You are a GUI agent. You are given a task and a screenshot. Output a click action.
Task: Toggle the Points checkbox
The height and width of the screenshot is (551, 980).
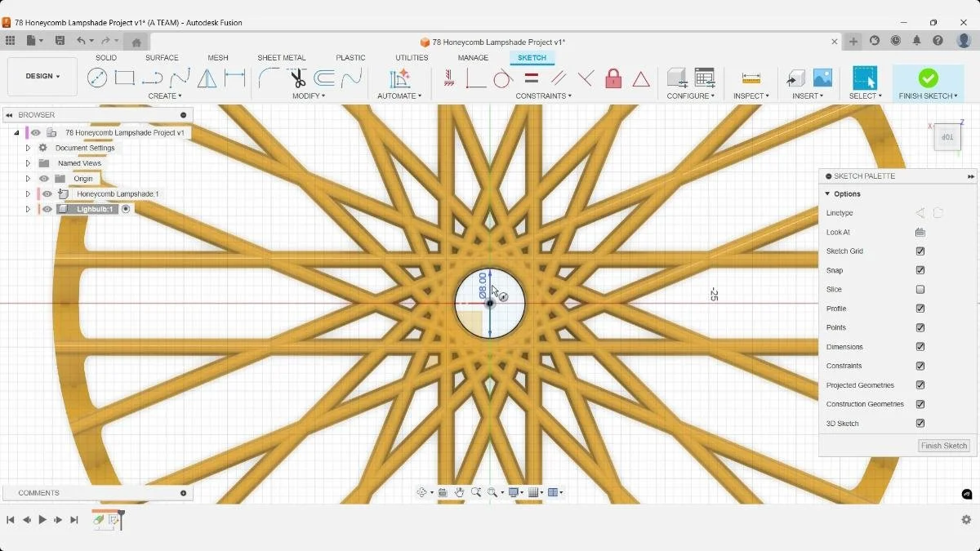(920, 327)
